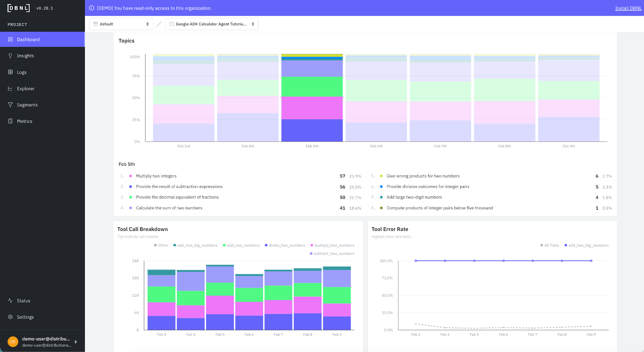Open Segments from sidebar

point(42,105)
